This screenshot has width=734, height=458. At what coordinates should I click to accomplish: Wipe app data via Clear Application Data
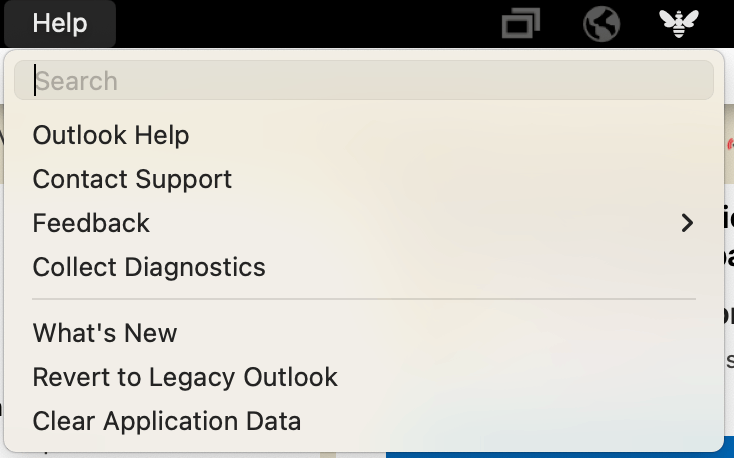click(x=364, y=421)
